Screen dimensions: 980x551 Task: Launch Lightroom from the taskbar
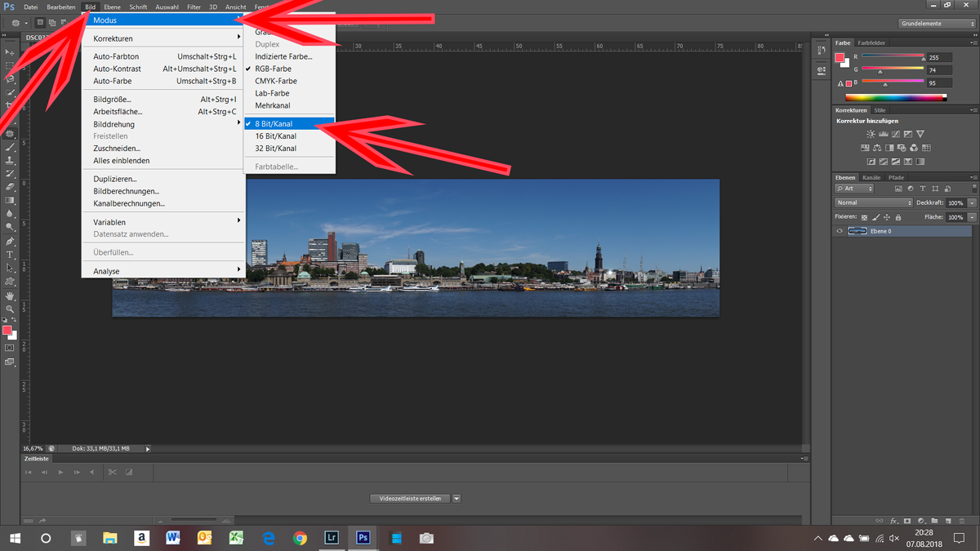(x=331, y=538)
